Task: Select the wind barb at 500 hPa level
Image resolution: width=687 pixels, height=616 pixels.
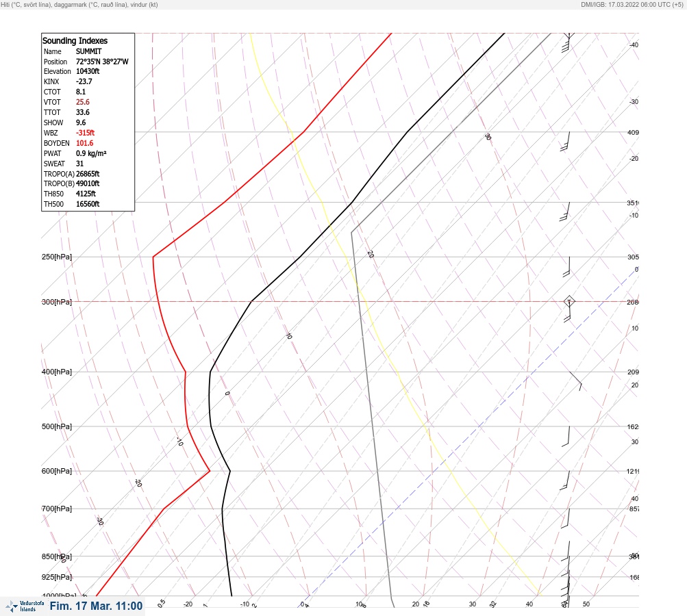Action: (x=566, y=436)
